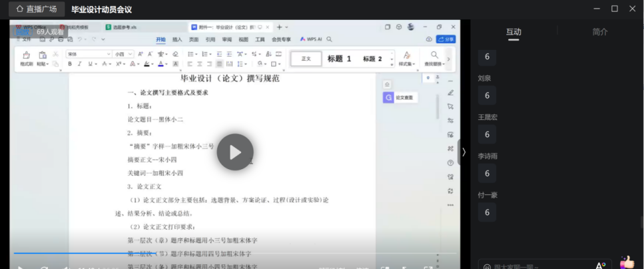Switch to the 插入 ribbon tab
Viewport: 644px width, 269px height.
pos(177,39)
